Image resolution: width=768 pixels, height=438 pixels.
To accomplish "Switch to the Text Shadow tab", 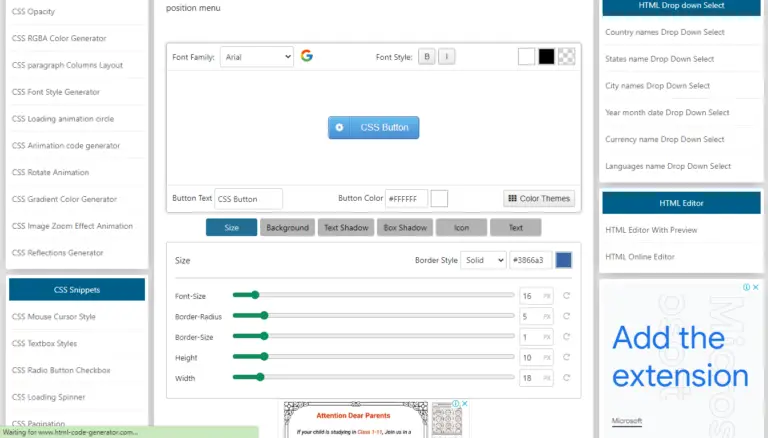I will [346, 227].
